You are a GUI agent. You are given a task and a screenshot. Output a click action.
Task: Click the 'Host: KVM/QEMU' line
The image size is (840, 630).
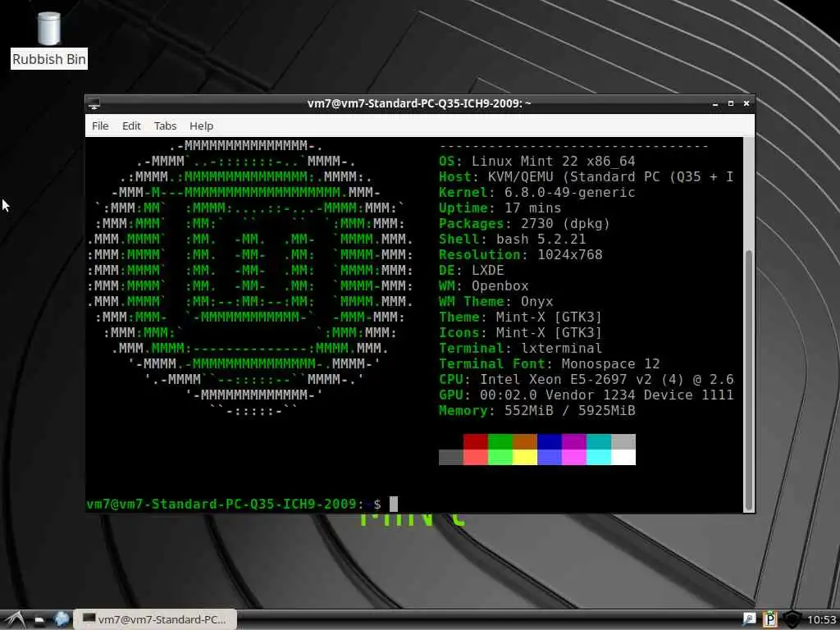pos(586,177)
